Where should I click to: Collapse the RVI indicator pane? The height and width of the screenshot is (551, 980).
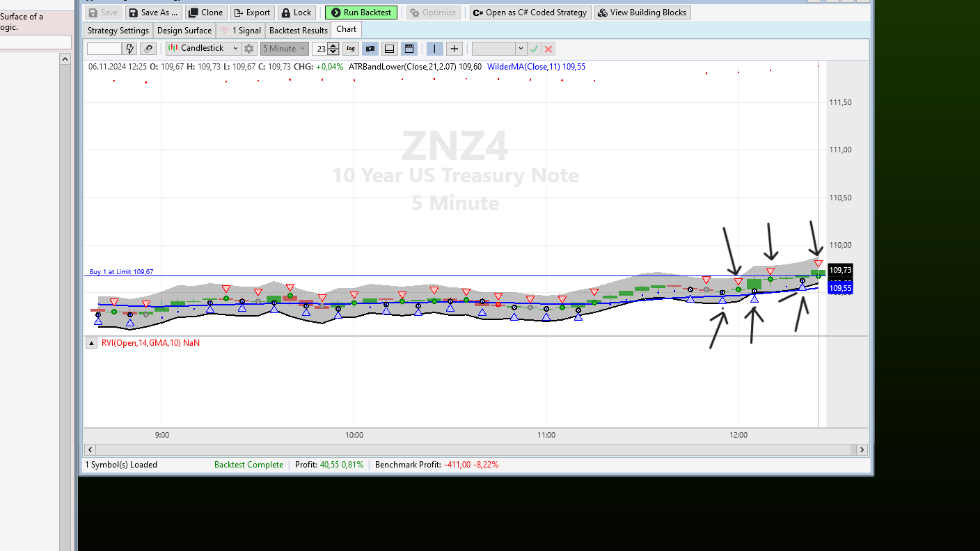(91, 343)
